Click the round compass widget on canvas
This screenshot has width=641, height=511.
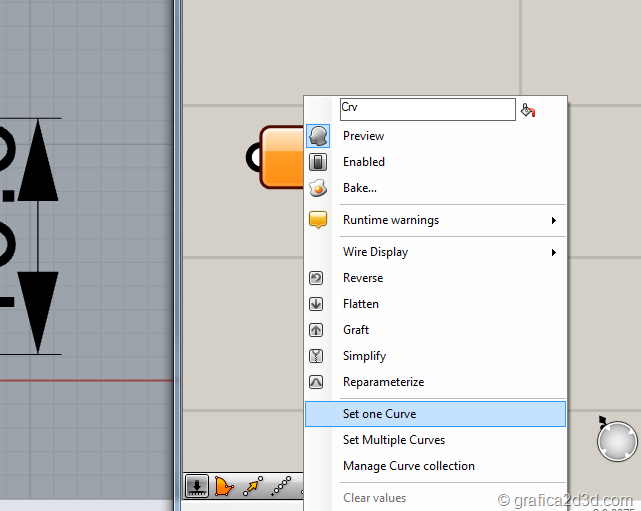(617, 440)
